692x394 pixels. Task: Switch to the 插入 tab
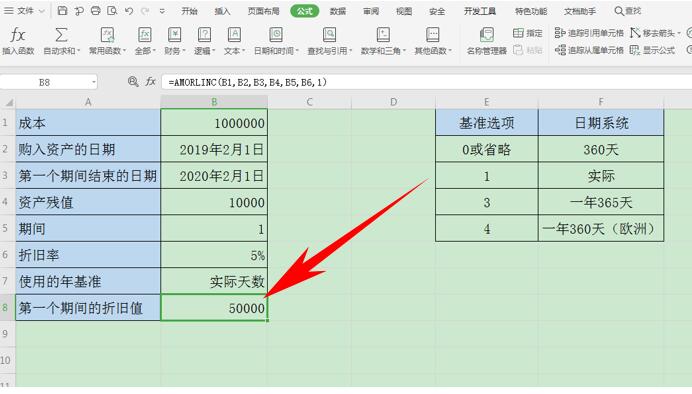coord(222,11)
